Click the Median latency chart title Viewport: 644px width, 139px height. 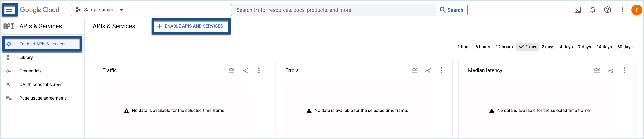tap(485, 70)
